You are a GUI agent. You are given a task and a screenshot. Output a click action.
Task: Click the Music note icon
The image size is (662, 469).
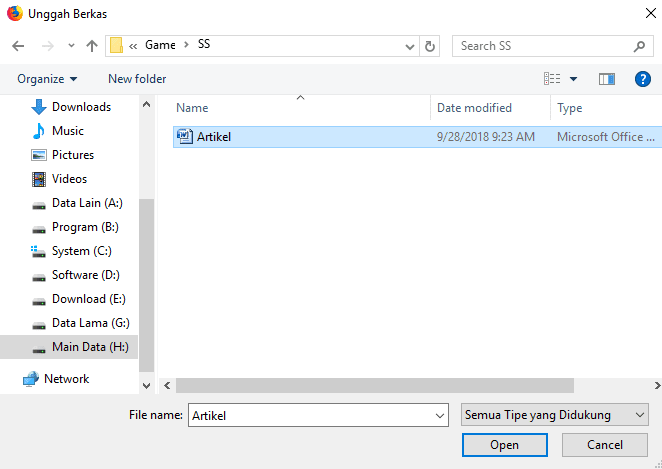point(38,131)
